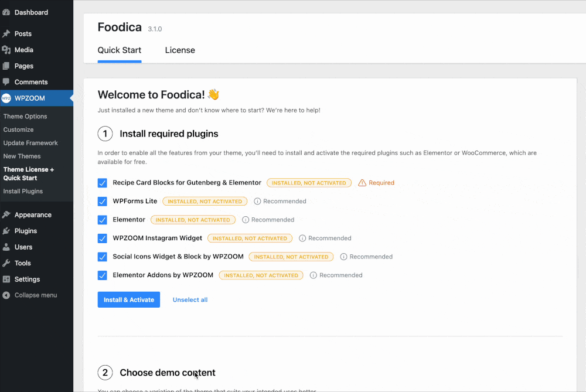Click the status badge beside Recipe Card Blocks
Screen dimensions: 586x392
[309, 183]
